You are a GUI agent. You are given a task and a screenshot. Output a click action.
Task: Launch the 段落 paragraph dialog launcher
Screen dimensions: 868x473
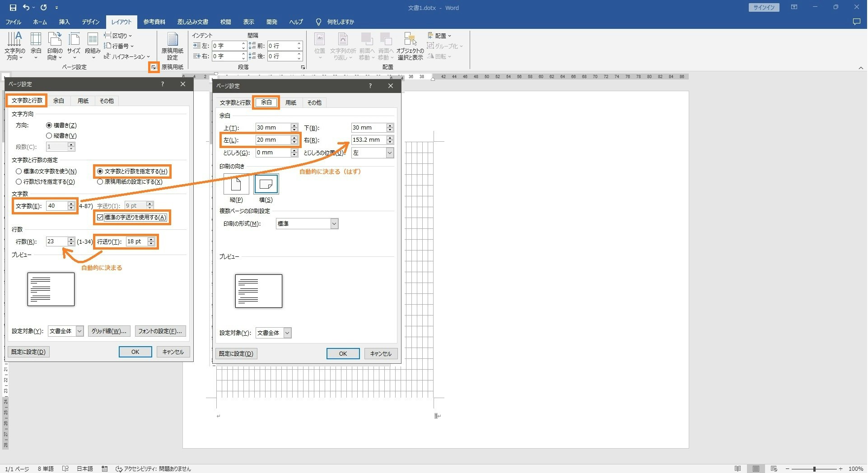[x=303, y=67]
